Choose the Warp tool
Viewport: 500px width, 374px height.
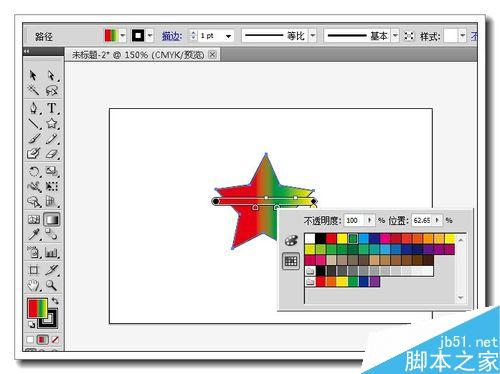coord(33,187)
